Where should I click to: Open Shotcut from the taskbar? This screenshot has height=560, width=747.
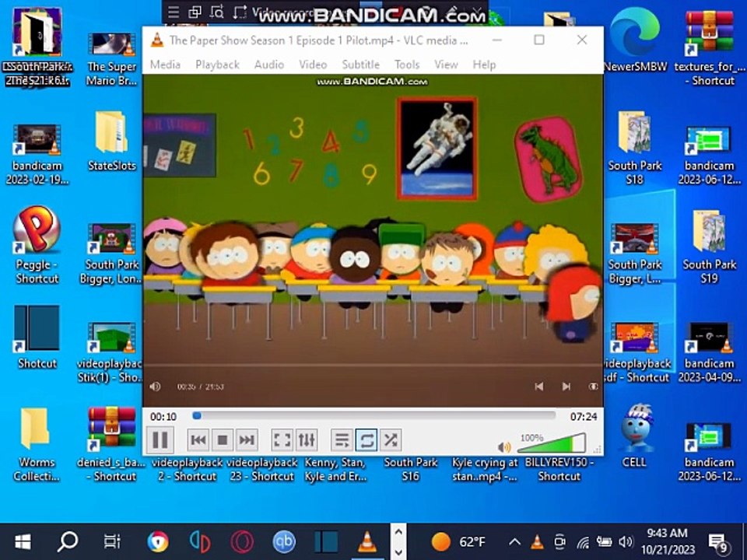click(326, 541)
